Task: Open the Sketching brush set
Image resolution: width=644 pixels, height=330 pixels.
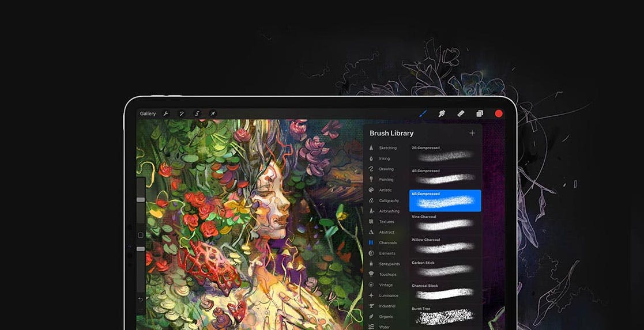Action: [x=383, y=148]
